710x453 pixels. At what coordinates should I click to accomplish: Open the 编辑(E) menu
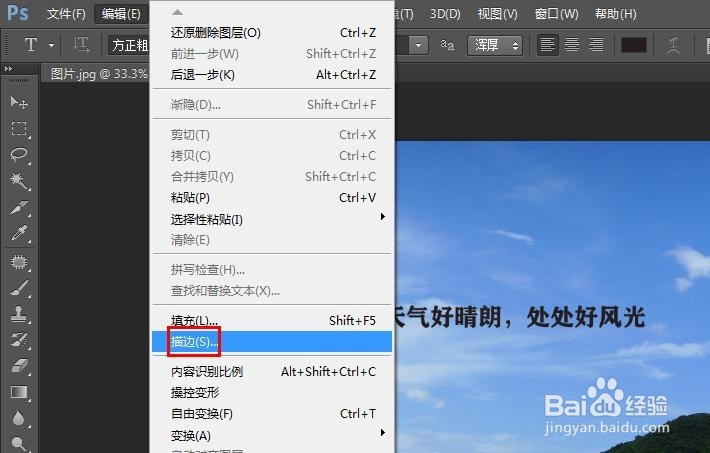tap(121, 14)
